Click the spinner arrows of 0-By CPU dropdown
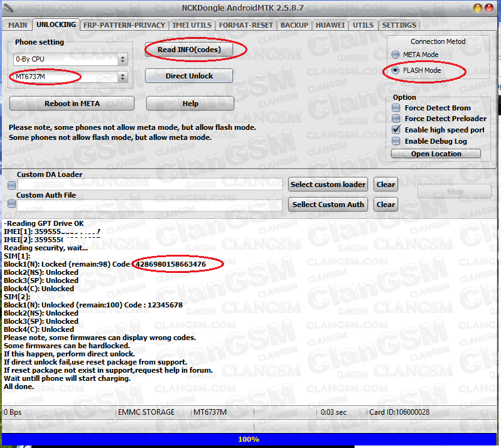Viewport: 501px width, 448px height. click(x=122, y=59)
